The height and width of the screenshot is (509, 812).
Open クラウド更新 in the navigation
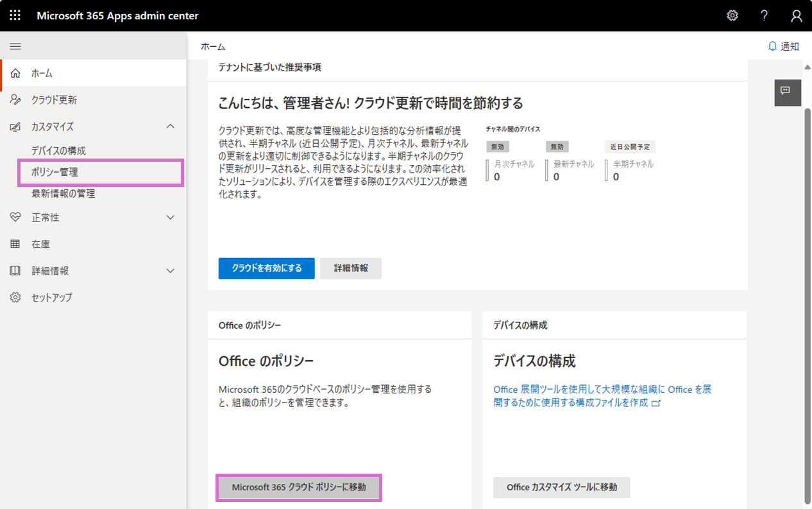point(94,100)
